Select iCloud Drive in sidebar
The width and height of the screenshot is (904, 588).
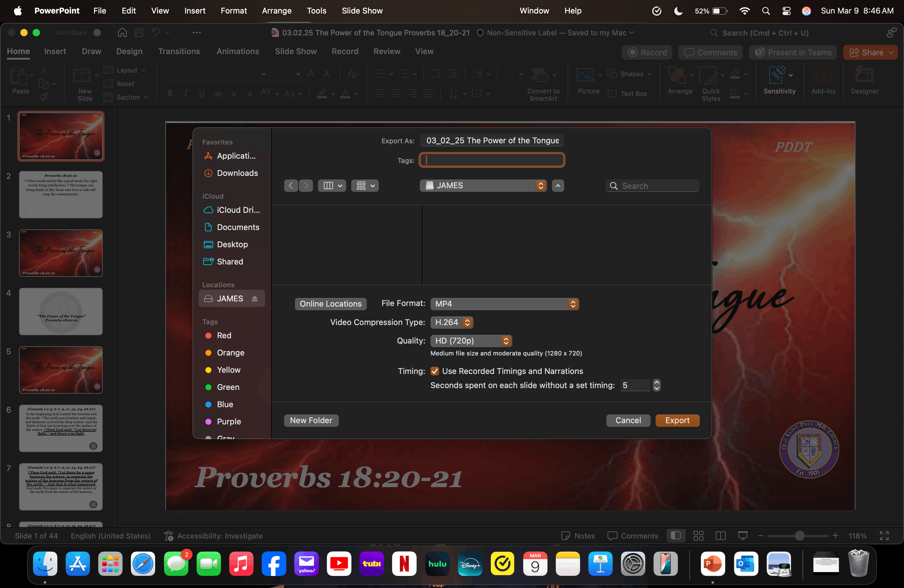tap(238, 210)
